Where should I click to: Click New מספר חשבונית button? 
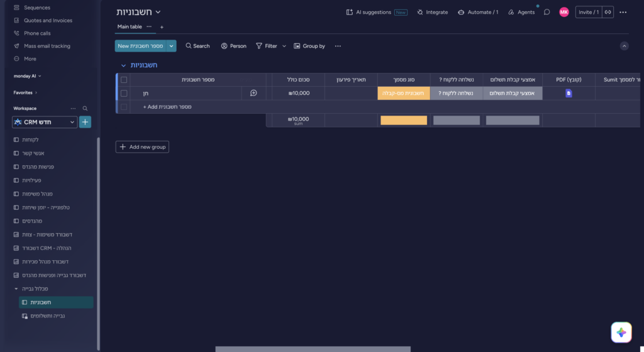pos(140,46)
